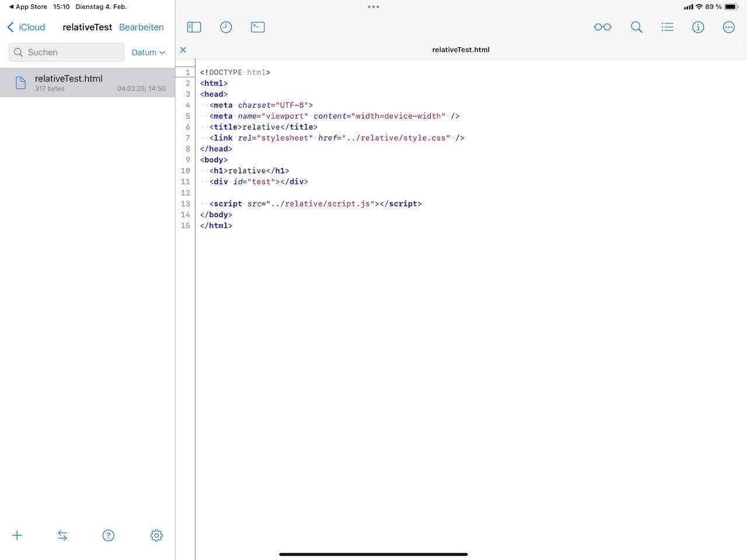This screenshot has height=560, width=747.
Task: Tap the three-dot multitasking indicator
Action: [x=373, y=7]
